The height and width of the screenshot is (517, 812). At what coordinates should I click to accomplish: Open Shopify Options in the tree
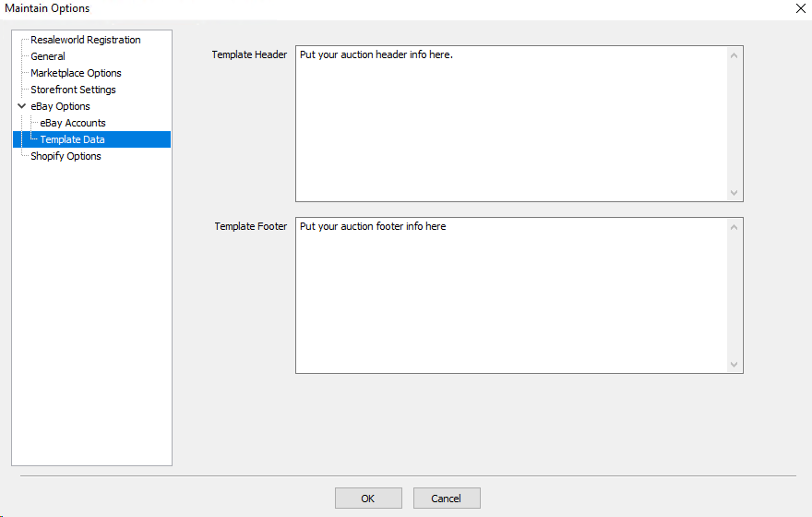(66, 156)
